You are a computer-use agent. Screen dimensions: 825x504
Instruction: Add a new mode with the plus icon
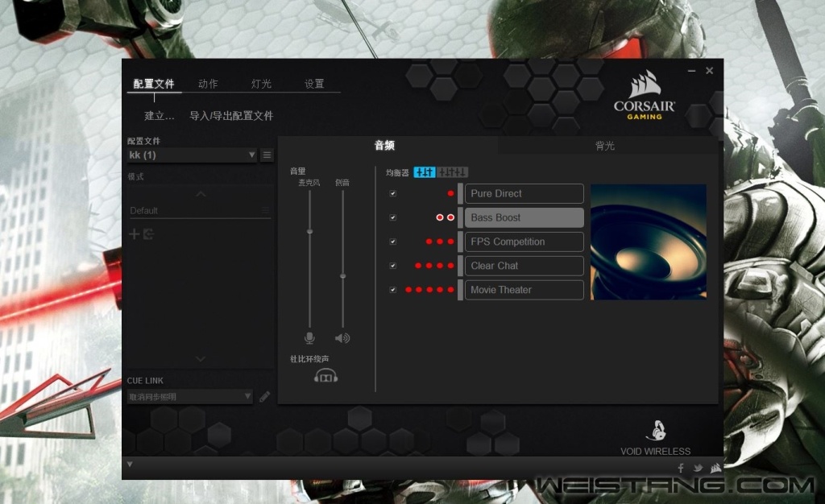[135, 233]
